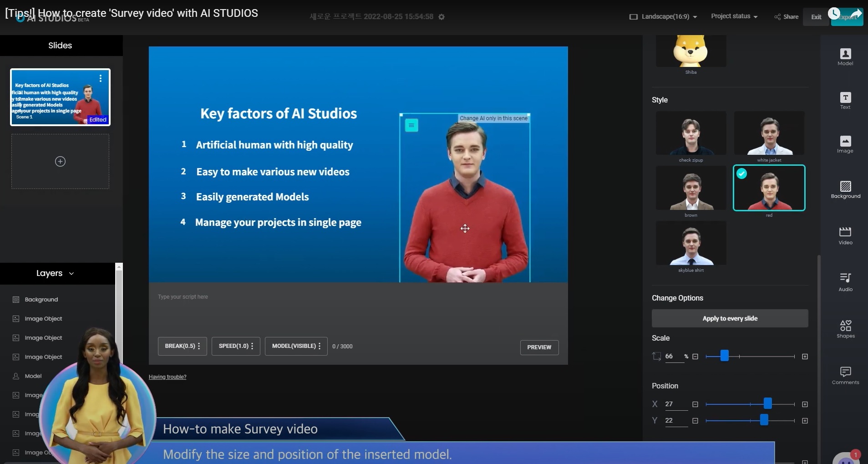Click Apply to every slide button

[730, 318]
